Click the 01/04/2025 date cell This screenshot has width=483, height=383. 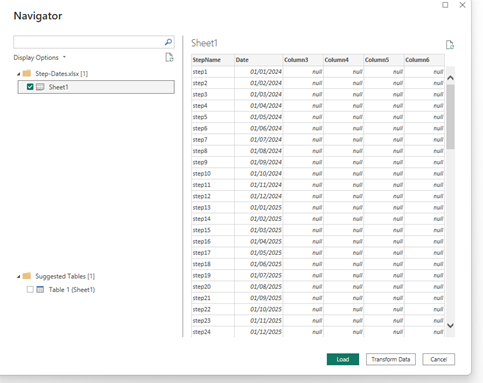pos(258,241)
